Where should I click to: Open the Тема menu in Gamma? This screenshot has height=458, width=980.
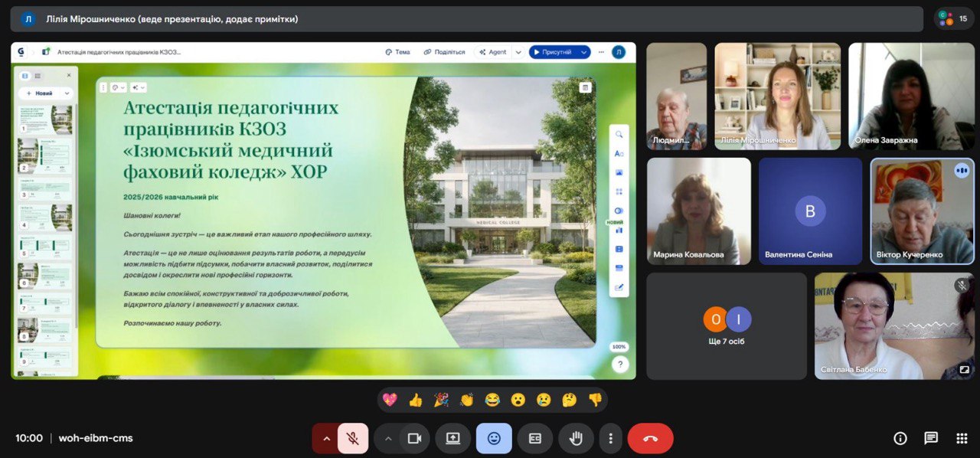coord(397,52)
